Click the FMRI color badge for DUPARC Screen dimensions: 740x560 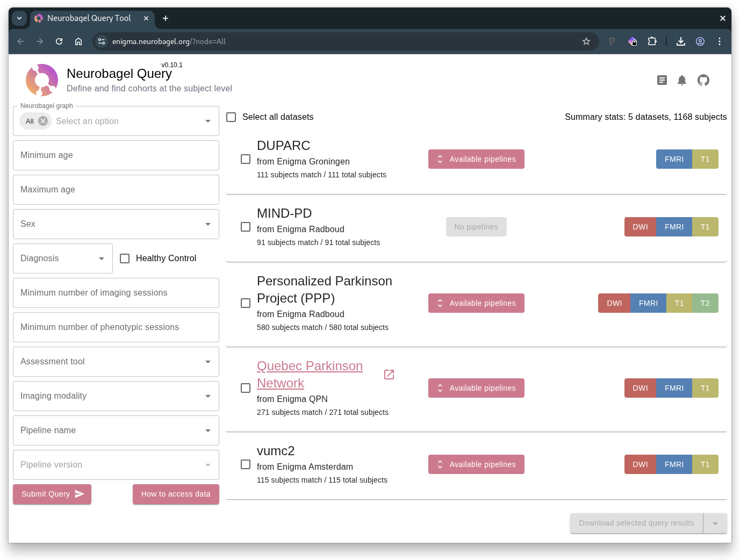pos(674,159)
